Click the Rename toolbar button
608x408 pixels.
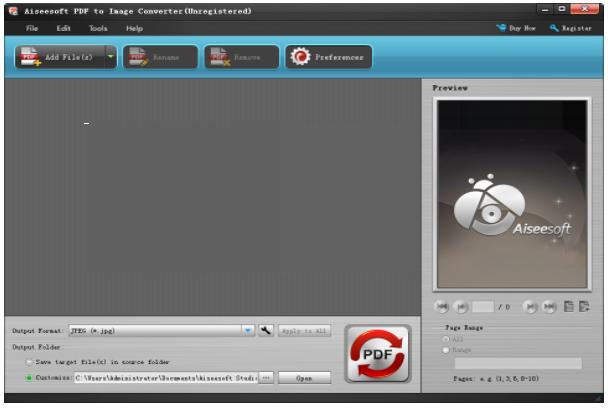click(x=160, y=58)
